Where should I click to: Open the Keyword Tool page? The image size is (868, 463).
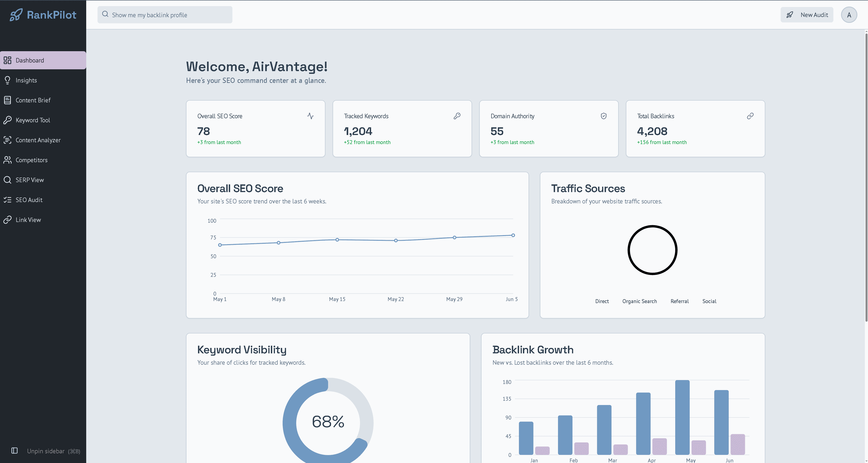coord(43,120)
